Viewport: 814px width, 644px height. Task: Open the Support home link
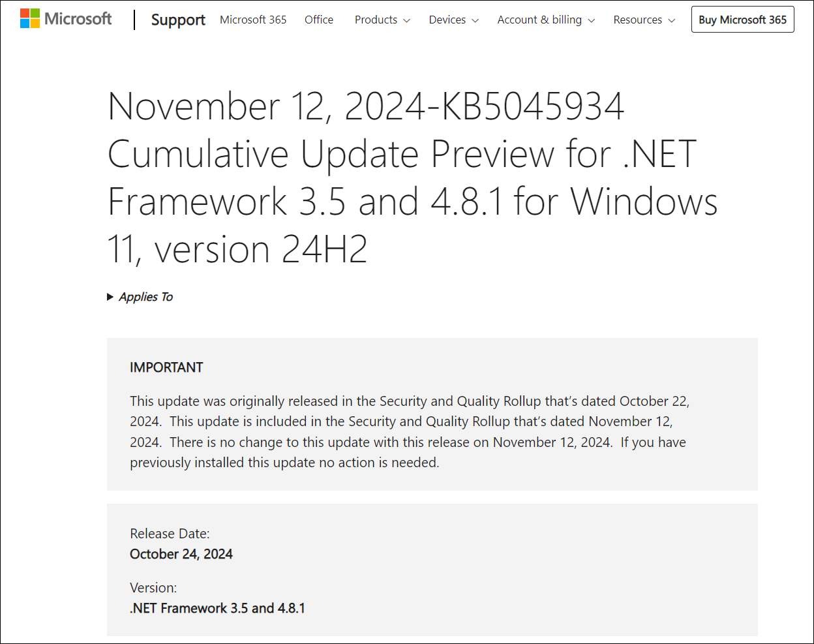pos(178,20)
